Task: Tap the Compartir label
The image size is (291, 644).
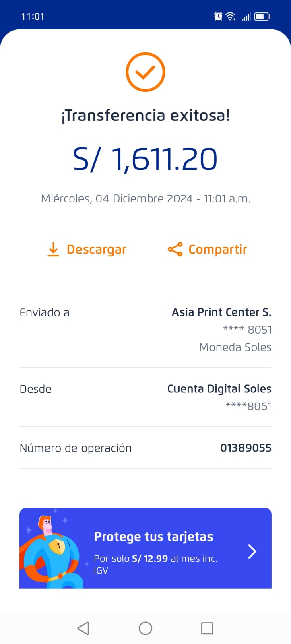Action: [217, 250]
